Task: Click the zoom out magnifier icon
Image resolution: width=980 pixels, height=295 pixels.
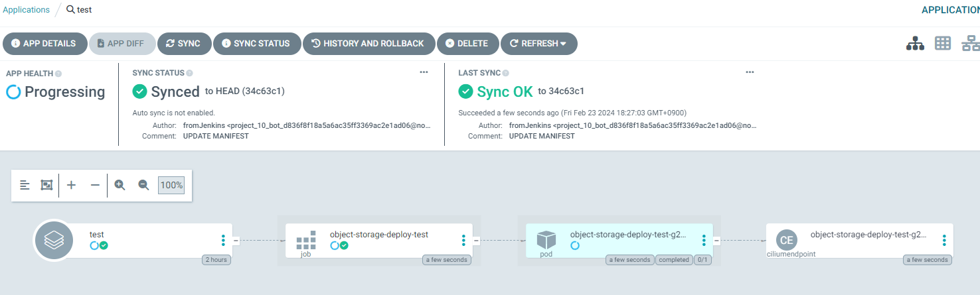Action: click(x=143, y=186)
